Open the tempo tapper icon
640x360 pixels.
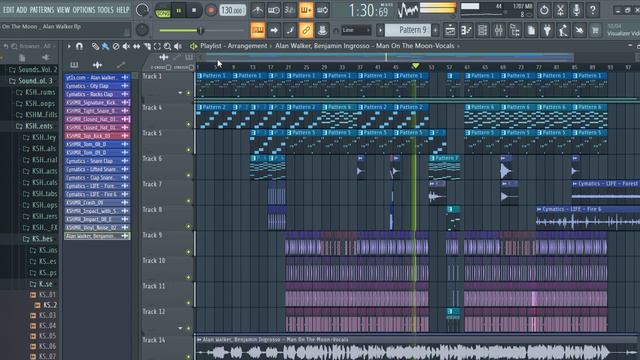click(564, 30)
